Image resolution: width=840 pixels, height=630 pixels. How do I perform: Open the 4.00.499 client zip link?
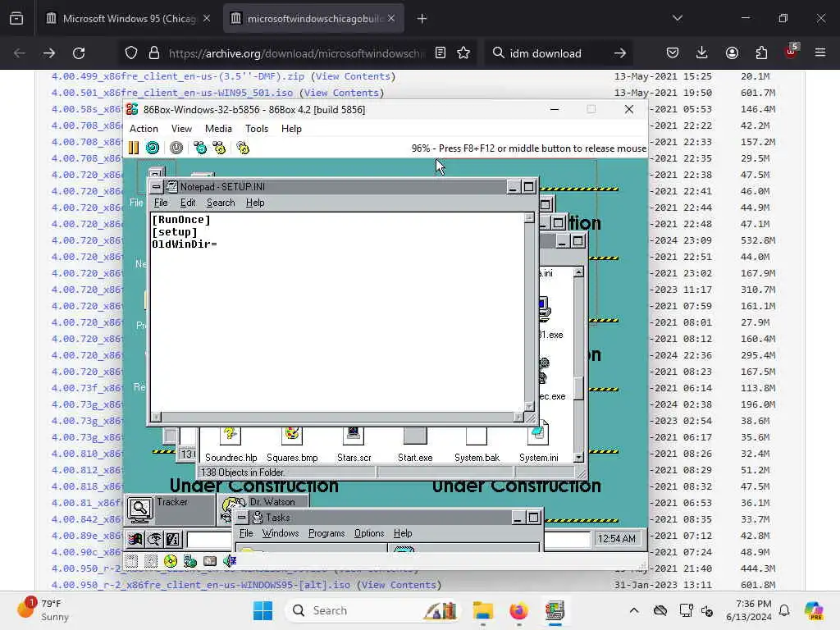177,76
